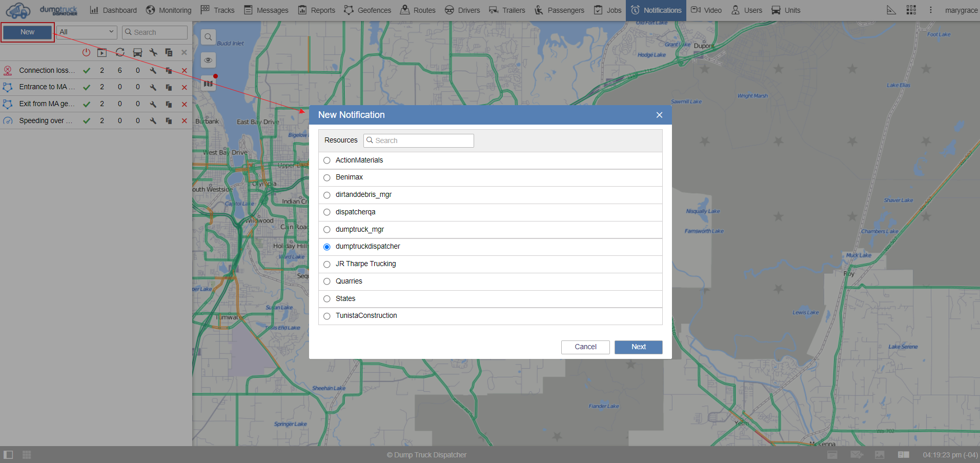Viewport: 980px width, 463px height.
Task: Click the triggered count refresh header icon
Action: coord(120,52)
